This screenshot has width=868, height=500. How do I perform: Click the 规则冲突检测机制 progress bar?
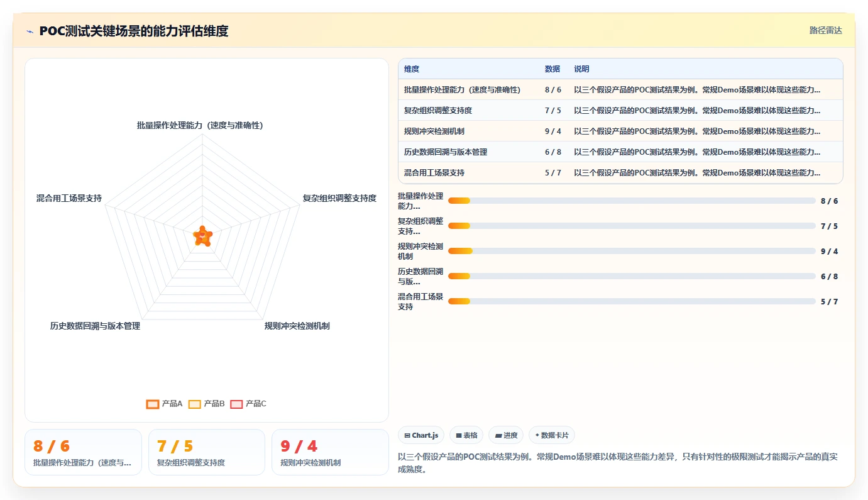coord(632,251)
